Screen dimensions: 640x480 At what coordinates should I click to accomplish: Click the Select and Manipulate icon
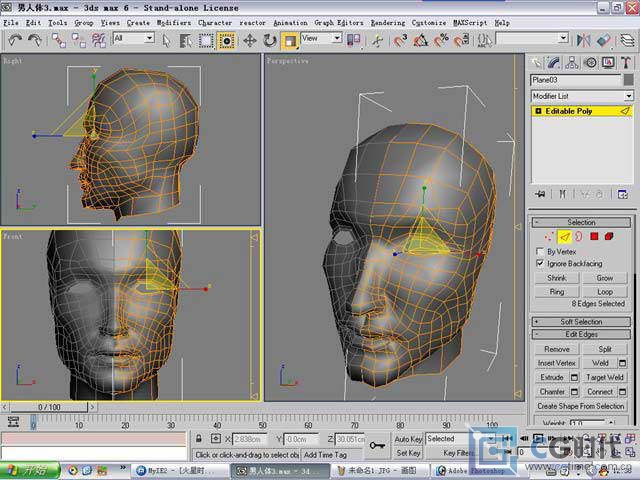(x=377, y=40)
